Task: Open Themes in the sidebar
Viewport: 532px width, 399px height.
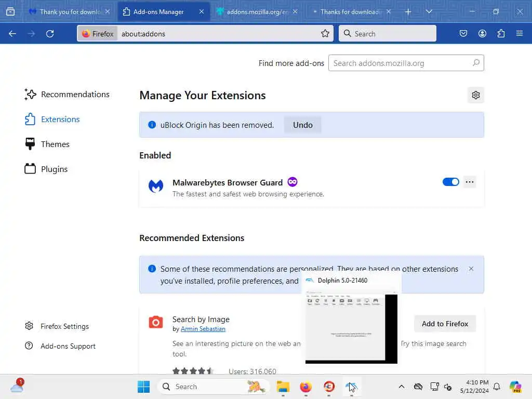Action: coord(47,144)
